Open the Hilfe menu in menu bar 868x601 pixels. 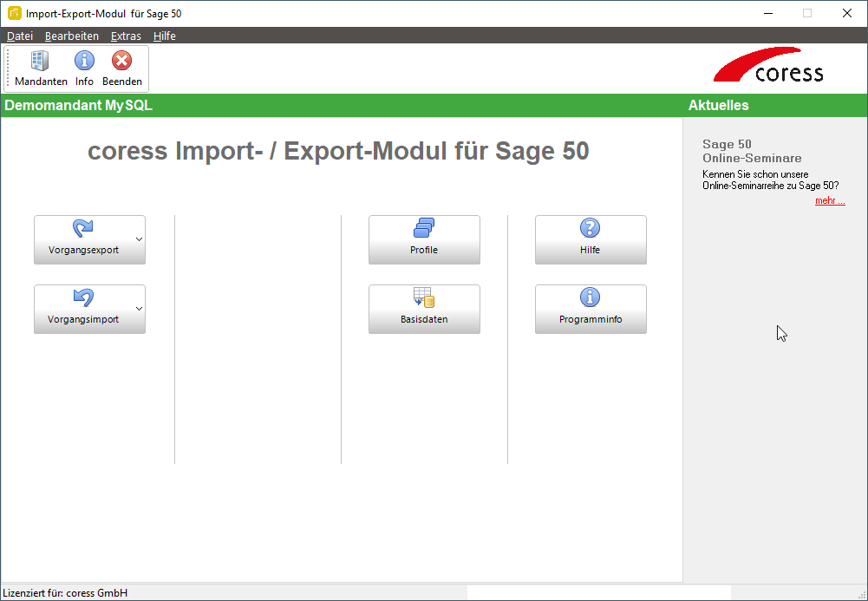[x=165, y=36]
